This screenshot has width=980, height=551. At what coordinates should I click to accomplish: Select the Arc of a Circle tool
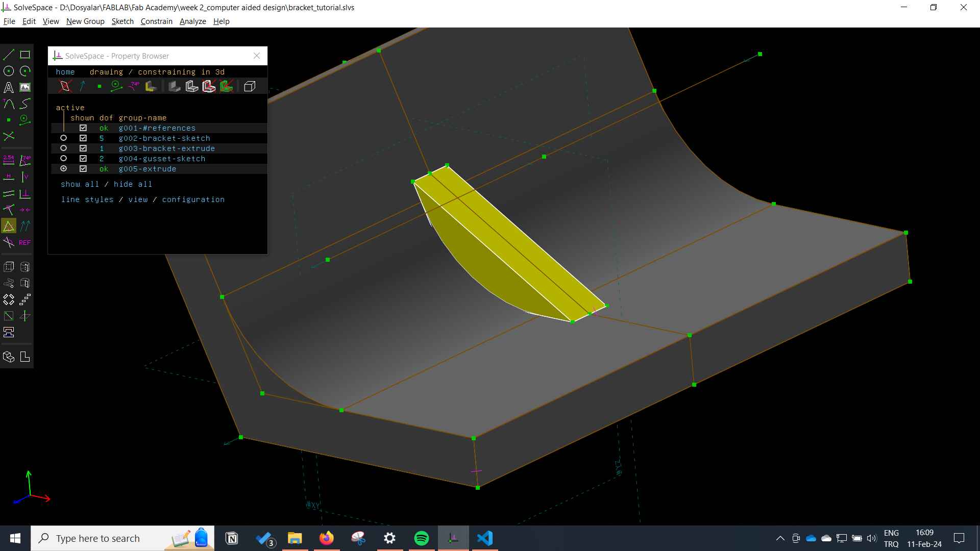(x=25, y=71)
